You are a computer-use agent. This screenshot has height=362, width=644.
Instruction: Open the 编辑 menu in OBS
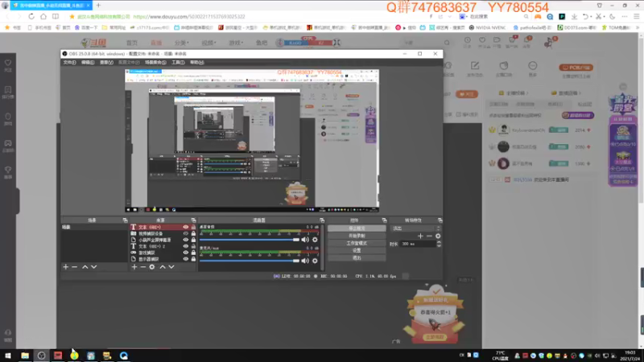point(88,63)
